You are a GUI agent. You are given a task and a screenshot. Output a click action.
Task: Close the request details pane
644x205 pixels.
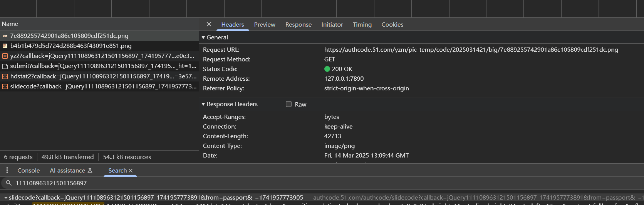(209, 24)
